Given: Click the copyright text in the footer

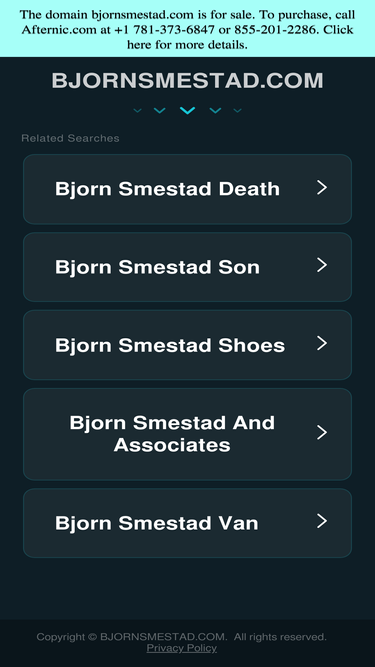Looking at the screenshot, I should coord(182,637).
